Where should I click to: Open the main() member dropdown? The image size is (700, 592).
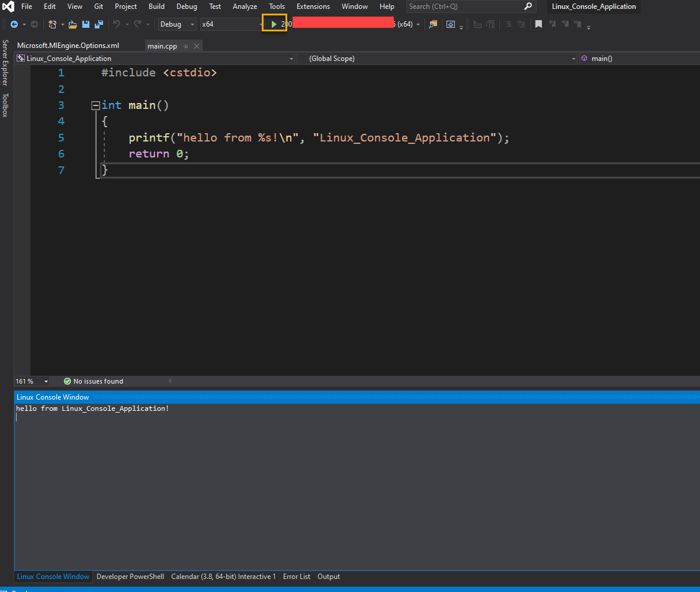[640, 59]
